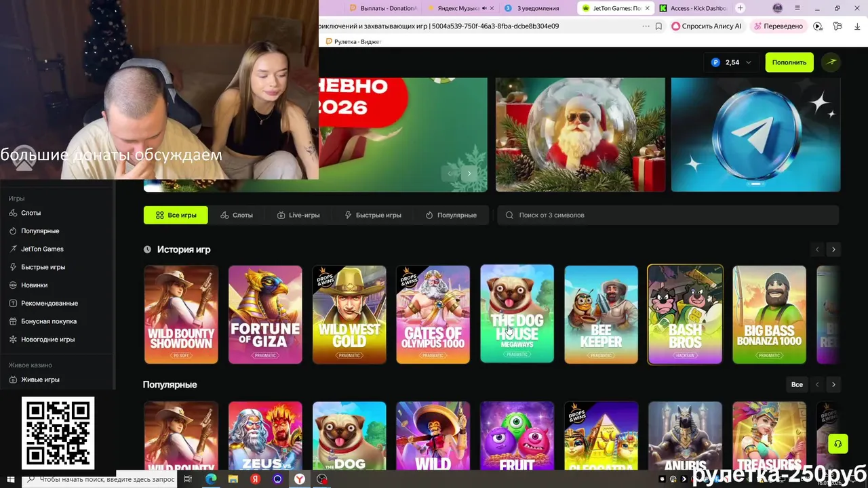Open Bee Keeper game
868x488 pixels.
click(601, 314)
